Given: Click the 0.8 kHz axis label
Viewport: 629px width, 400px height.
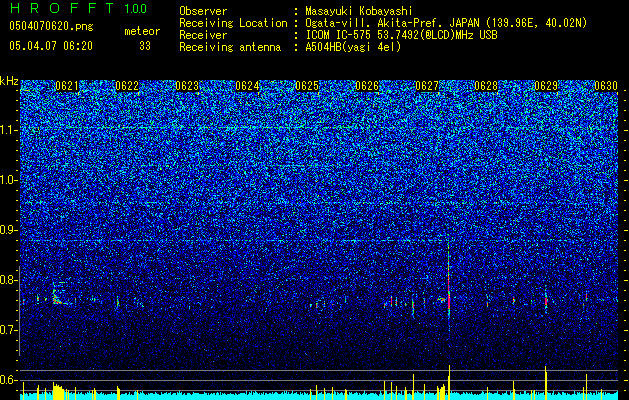Looking at the screenshot, I should pos(9,280).
